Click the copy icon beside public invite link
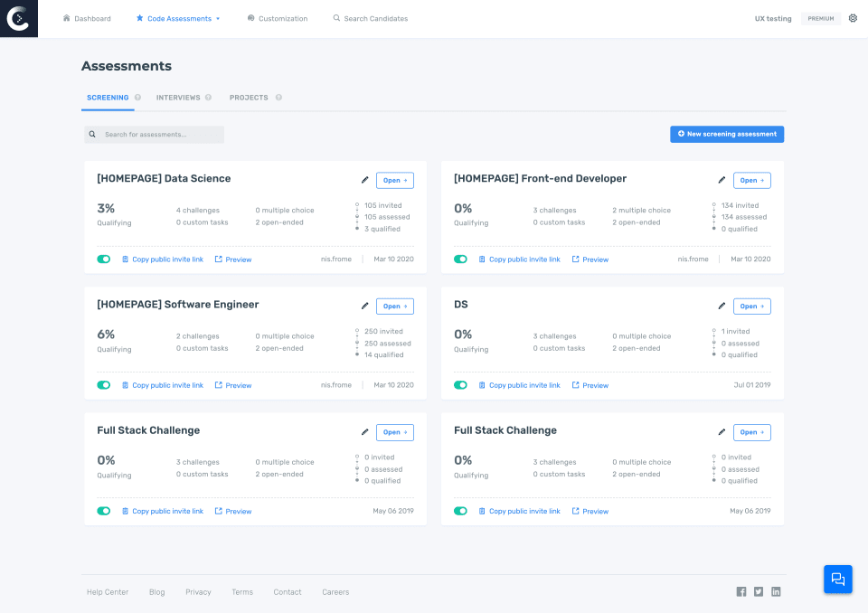 pyautogui.click(x=127, y=259)
